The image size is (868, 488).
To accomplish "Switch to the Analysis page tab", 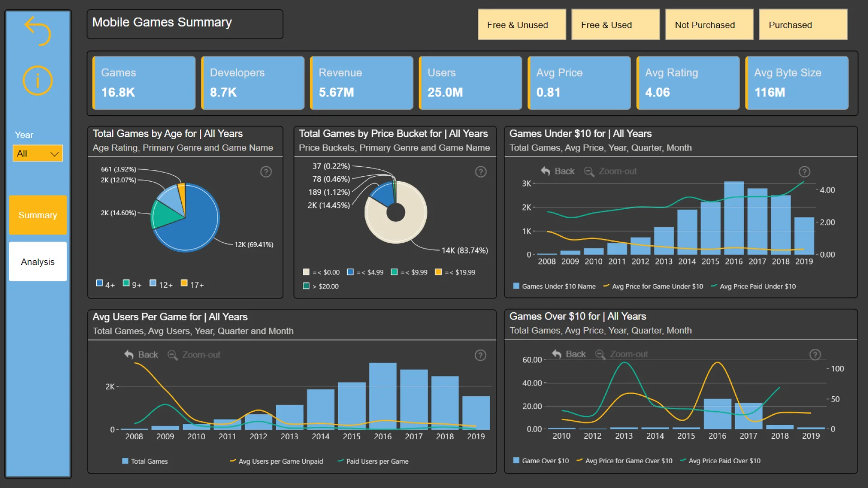I will pyautogui.click(x=38, y=262).
